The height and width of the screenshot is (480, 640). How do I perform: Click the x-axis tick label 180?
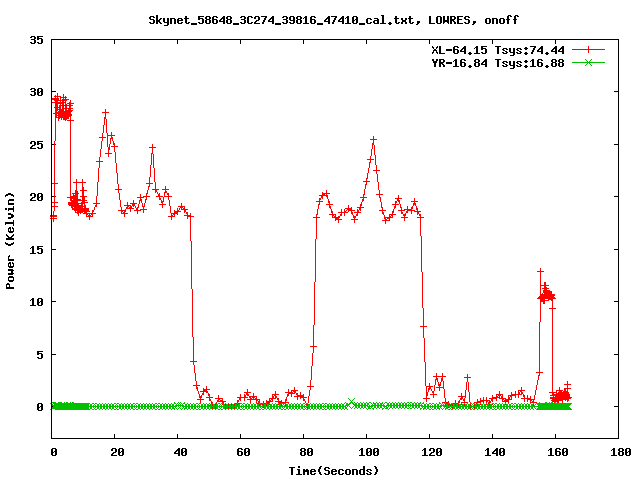coord(620,452)
